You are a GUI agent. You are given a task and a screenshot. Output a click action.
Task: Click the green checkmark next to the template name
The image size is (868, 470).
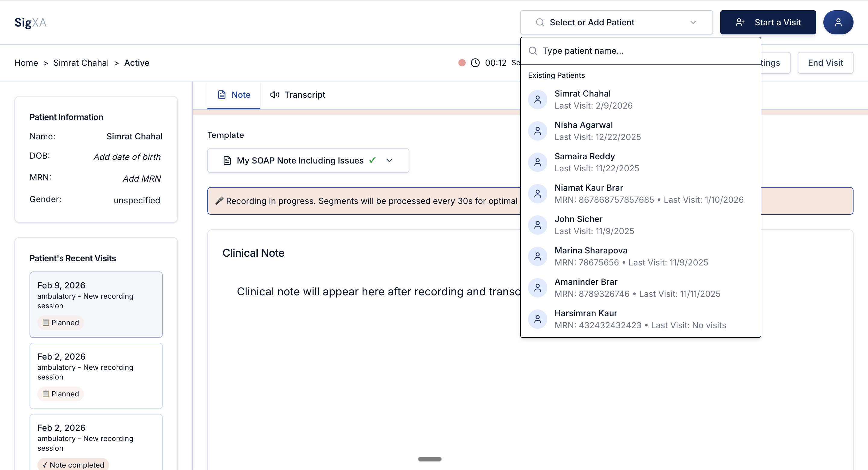tap(372, 160)
